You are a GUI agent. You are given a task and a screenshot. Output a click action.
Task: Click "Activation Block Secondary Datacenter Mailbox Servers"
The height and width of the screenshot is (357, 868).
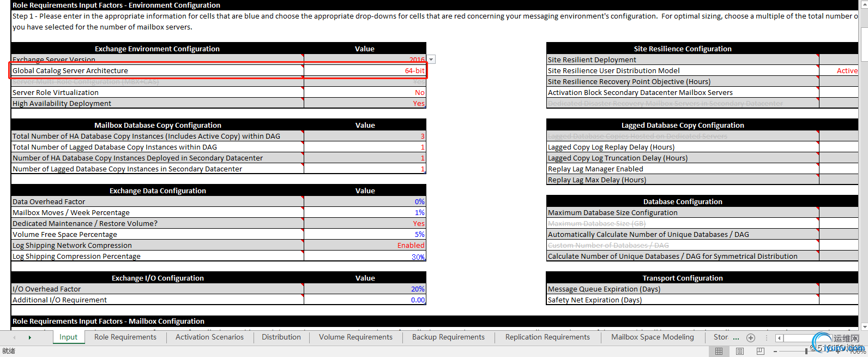click(640, 92)
